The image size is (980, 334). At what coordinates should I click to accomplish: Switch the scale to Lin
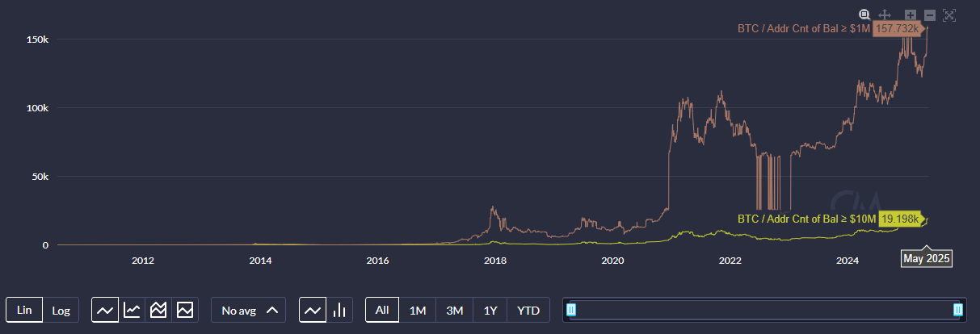[x=24, y=310]
